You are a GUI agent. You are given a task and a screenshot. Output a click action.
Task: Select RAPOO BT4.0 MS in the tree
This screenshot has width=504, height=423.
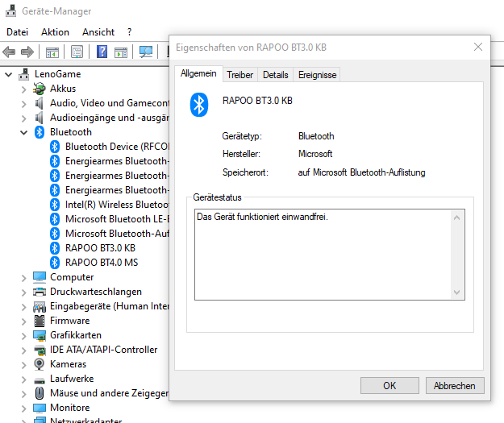coord(102,263)
